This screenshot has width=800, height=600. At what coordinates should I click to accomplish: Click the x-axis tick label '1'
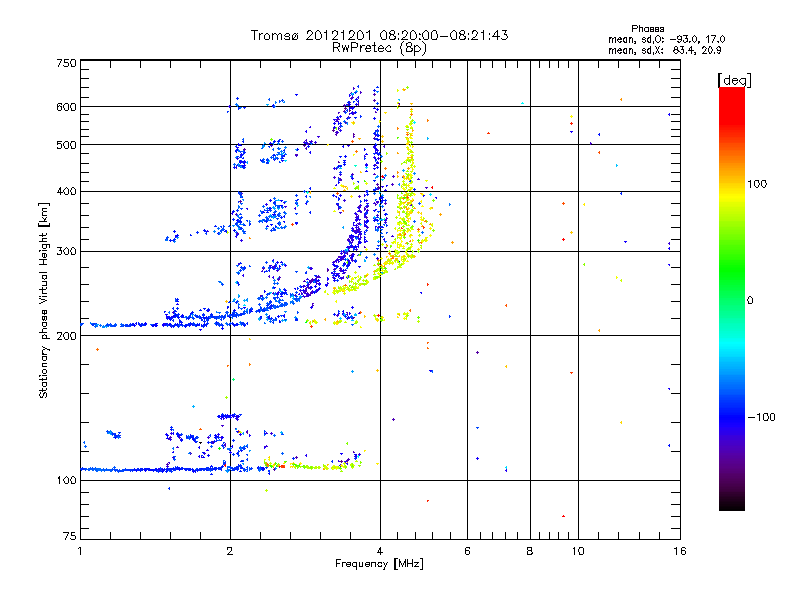pos(80,551)
